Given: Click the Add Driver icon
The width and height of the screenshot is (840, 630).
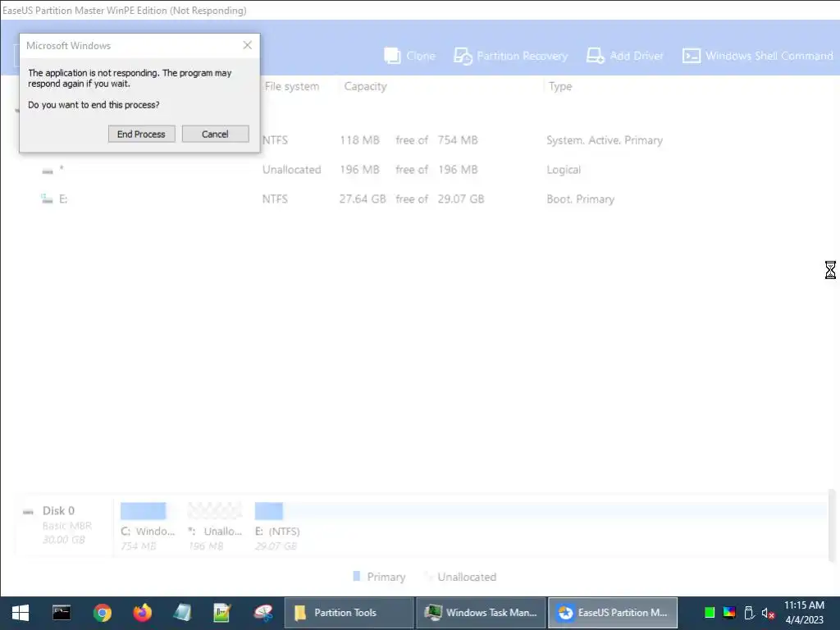Looking at the screenshot, I should (x=596, y=56).
